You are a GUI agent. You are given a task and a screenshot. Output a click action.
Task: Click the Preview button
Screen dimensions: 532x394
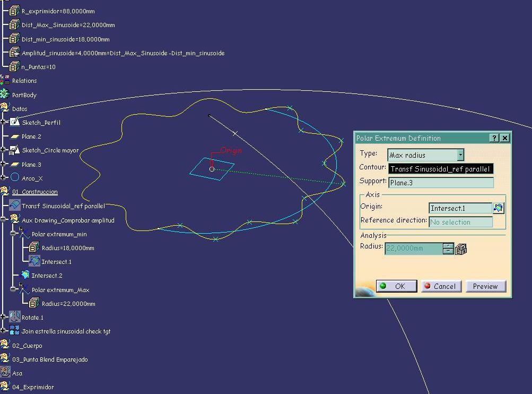(x=485, y=286)
